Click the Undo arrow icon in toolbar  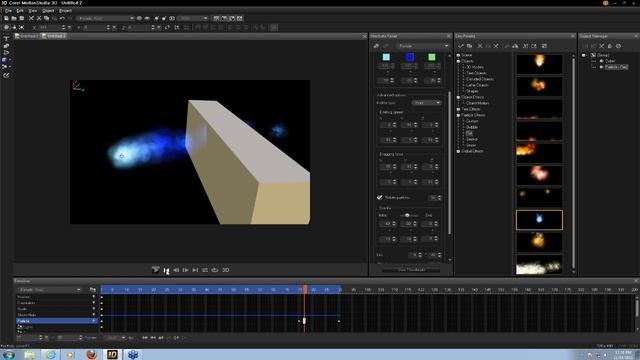click(x=62, y=18)
